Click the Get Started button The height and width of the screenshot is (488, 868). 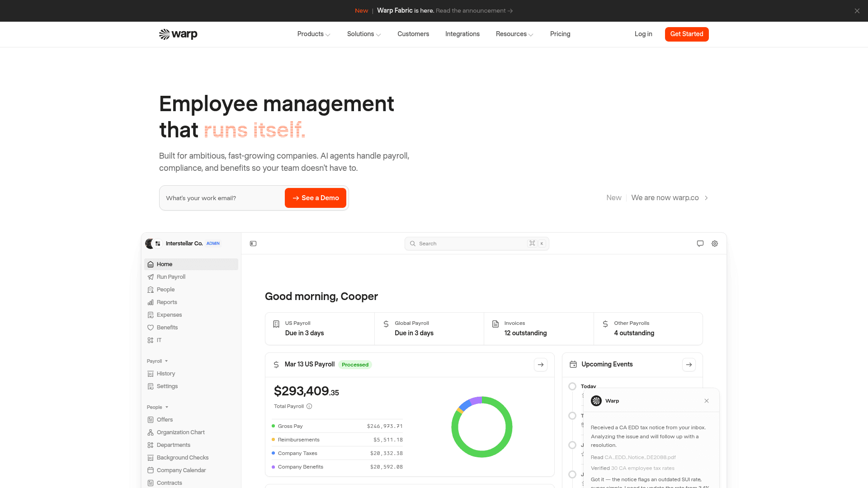click(x=687, y=34)
